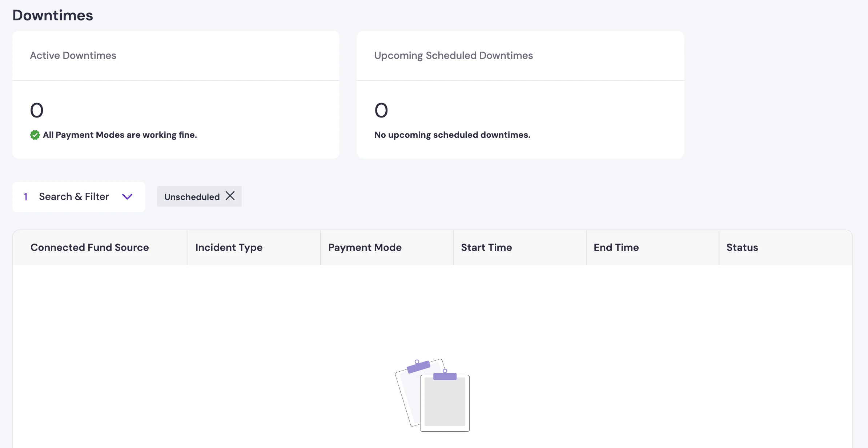Click the Unscheduled filter tag label
Viewport: 868px width, 448px height.
(192, 197)
